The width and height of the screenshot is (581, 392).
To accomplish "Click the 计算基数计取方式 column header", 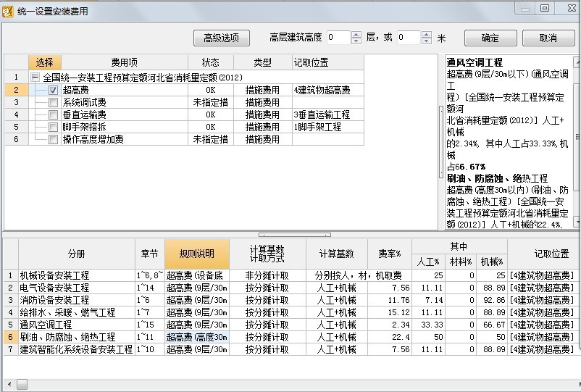I will pyautogui.click(x=267, y=254).
